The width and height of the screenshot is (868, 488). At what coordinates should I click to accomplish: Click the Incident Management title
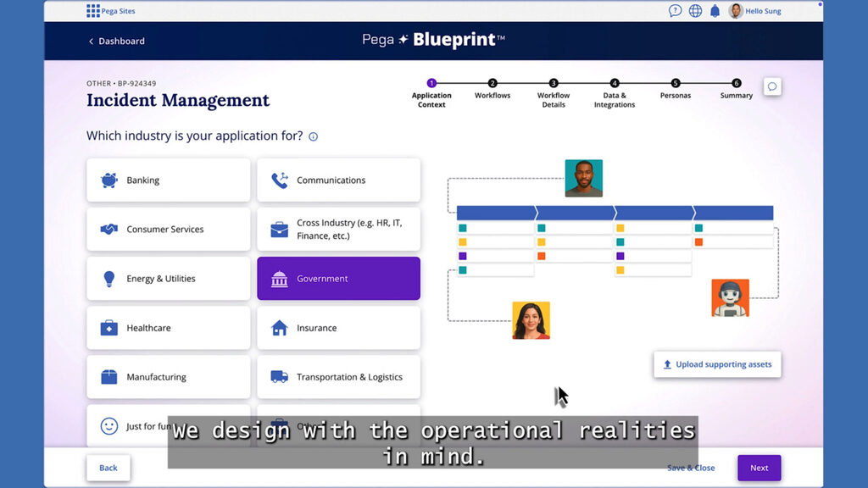[178, 100]
